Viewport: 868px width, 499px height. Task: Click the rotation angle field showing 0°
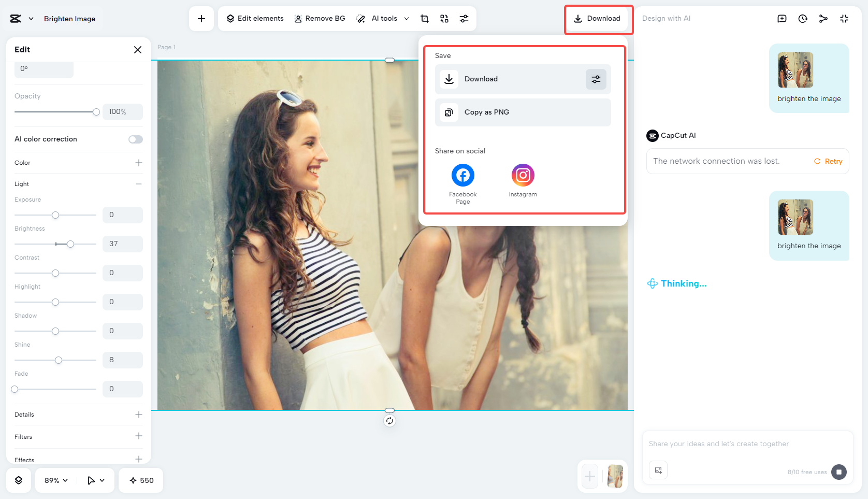[44, 69]
